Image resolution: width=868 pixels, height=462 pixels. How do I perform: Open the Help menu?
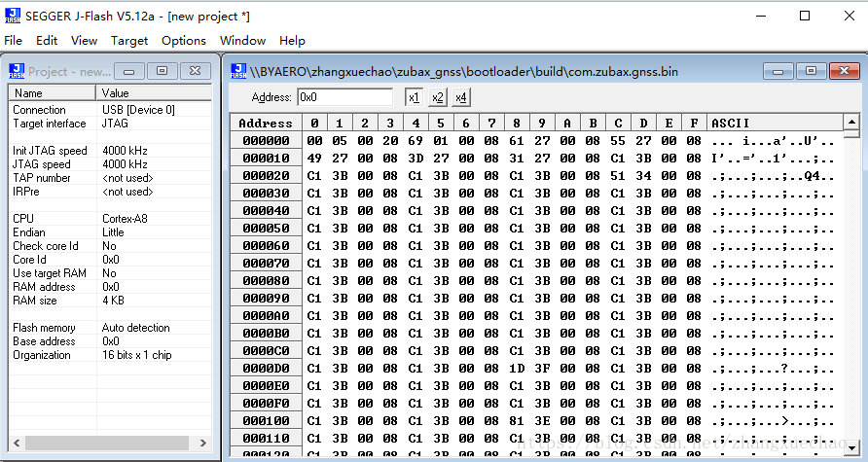click(x=292, y=41)
